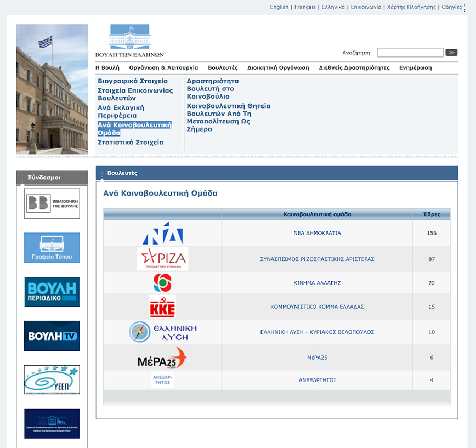Open the Parliament Library sidebar banner
The width and height of the screenshot is (476, 448).
52,203
